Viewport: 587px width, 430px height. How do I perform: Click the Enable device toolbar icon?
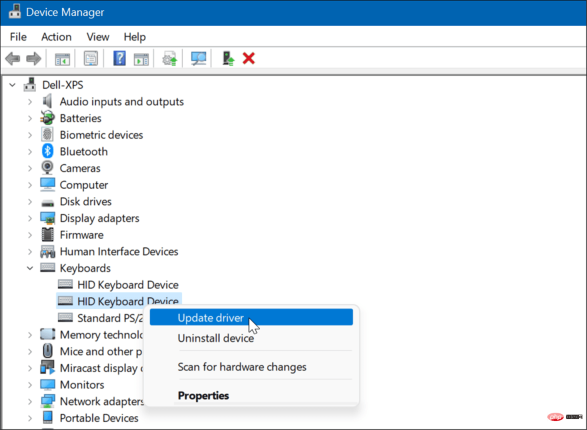tap(228, 59)
